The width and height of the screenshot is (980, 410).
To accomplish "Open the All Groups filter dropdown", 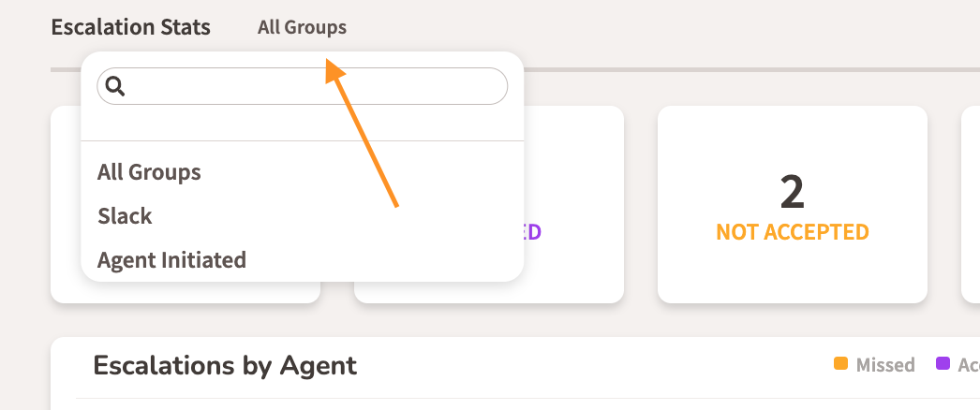I will (302, 28).
